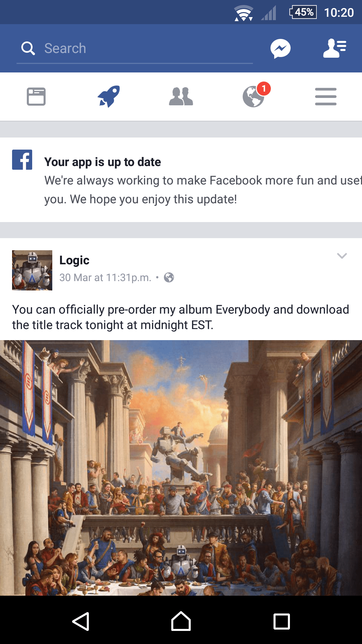
Task: Tap the Search input field
Action: coord(135,49)
